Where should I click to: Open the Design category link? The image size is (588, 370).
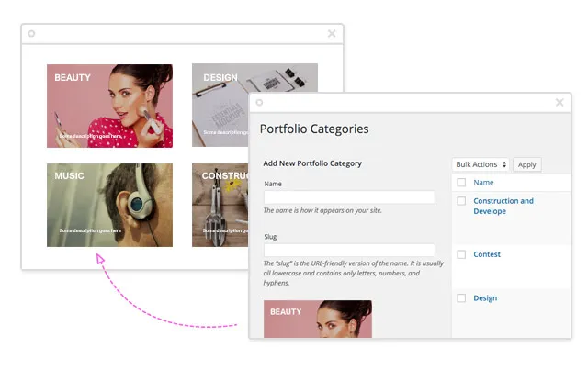tap(485, 298)
